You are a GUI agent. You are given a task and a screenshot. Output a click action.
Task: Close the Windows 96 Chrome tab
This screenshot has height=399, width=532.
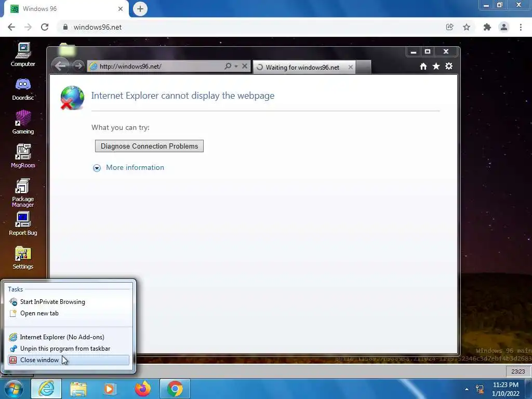[121, 9]
